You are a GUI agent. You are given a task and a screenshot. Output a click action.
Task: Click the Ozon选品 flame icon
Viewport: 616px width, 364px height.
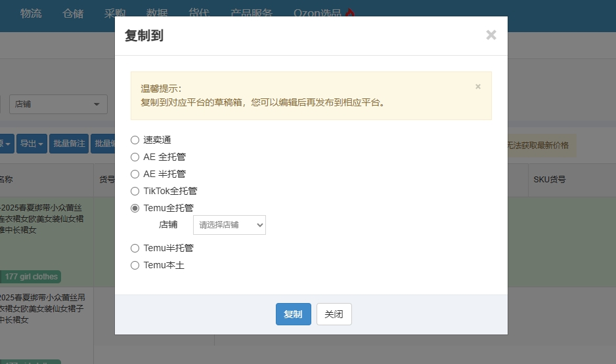pos(349,13)
